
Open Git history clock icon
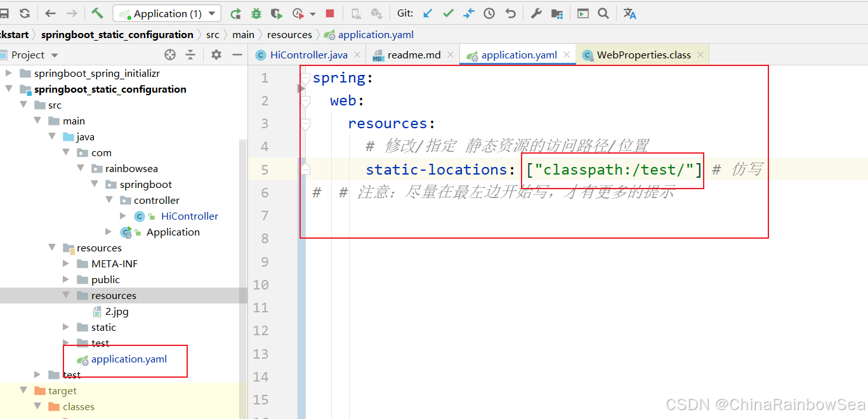coord(489,13)
